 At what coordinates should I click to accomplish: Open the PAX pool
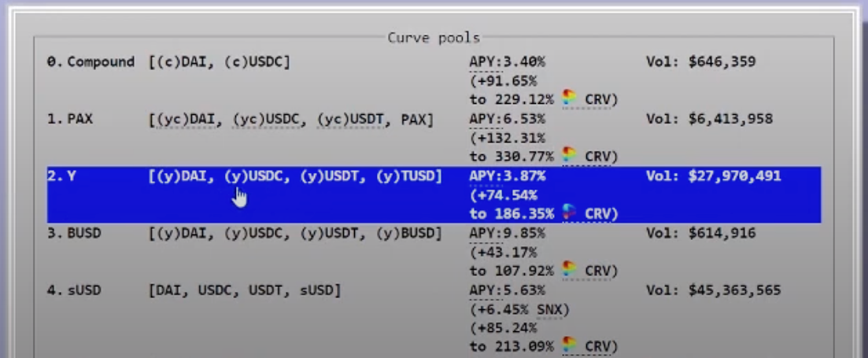[80, 119]
